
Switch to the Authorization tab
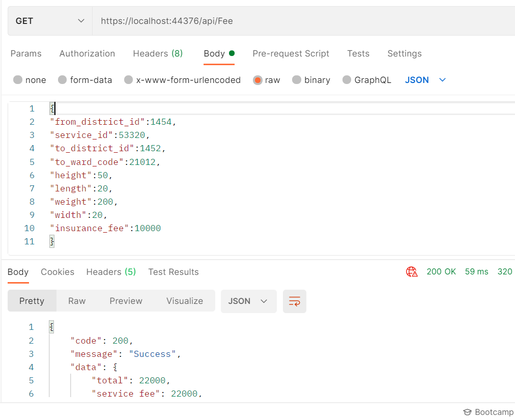click(87, 53)
